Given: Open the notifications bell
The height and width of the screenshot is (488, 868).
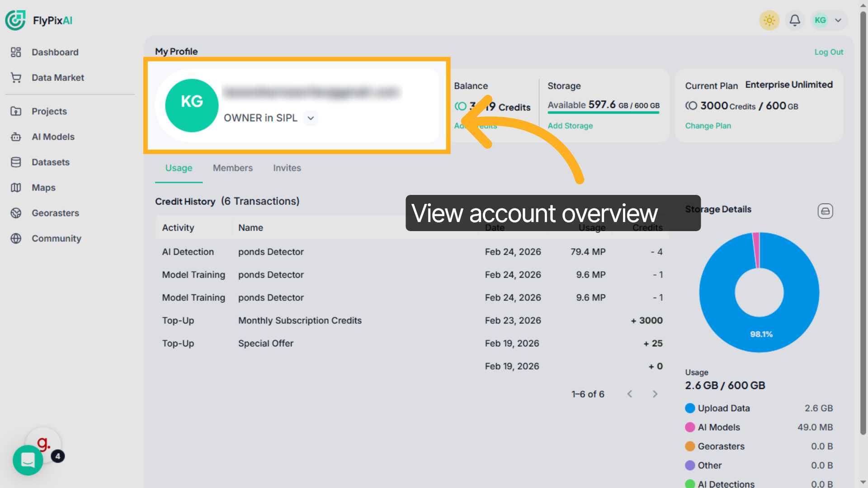Looking at the screenshot, I should click(795, 20).
